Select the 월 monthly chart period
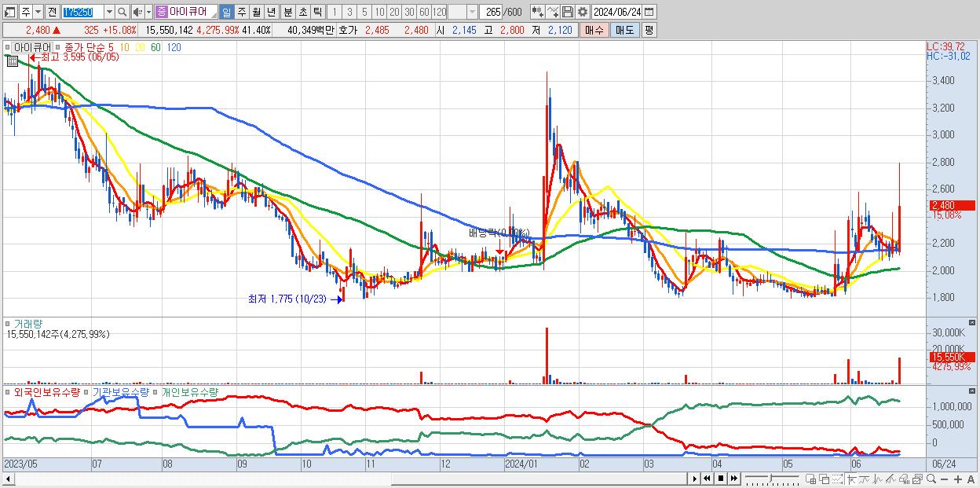The image size is (980, 488). 256,12
